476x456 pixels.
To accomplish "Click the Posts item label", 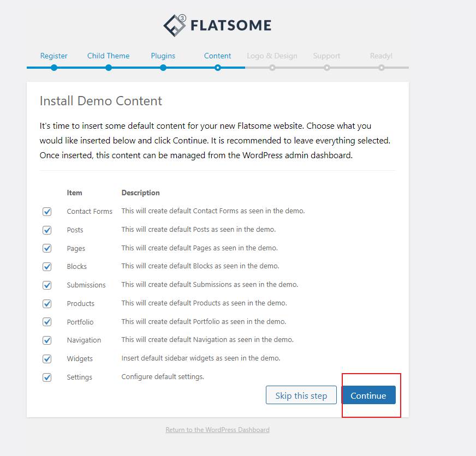I will click(x=75, y=230).
